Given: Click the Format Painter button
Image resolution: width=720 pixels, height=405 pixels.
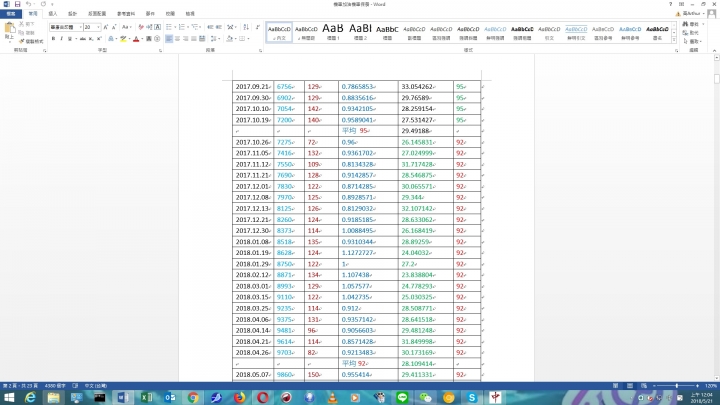Looking at the screenshot, I should click(31, 41).
